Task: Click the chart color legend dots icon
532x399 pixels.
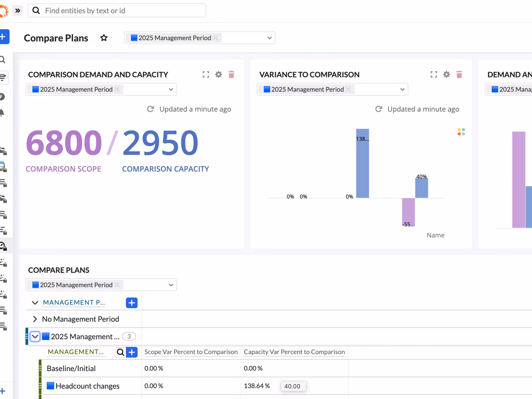Action: pyautogui.click(x=461, y=132)
